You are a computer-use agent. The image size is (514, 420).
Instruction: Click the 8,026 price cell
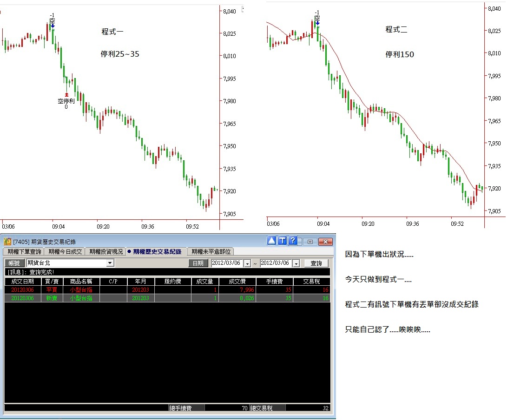(x=237, y=298)
